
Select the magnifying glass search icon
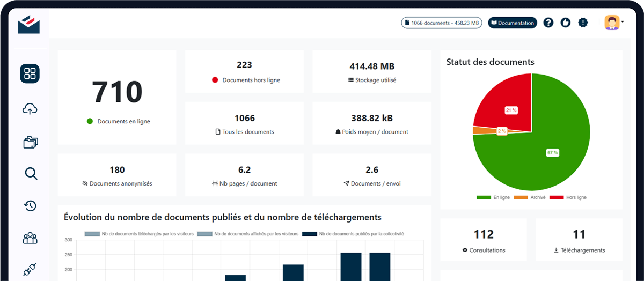point(31,173)
